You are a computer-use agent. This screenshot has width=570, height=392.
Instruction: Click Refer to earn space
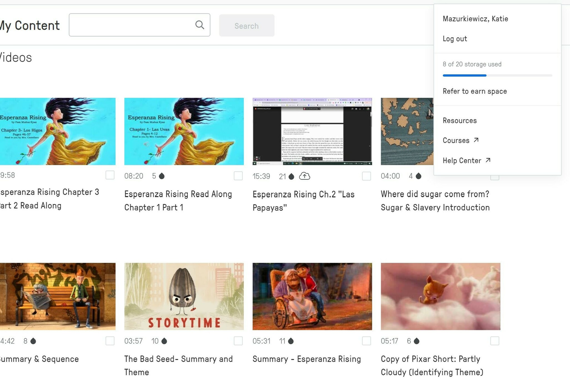point(475,91)
